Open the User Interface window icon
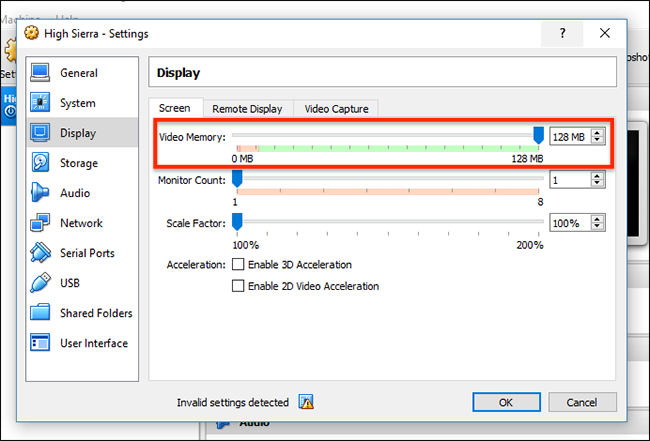Screen dimensions: 650x441 (x=40, y=343)
